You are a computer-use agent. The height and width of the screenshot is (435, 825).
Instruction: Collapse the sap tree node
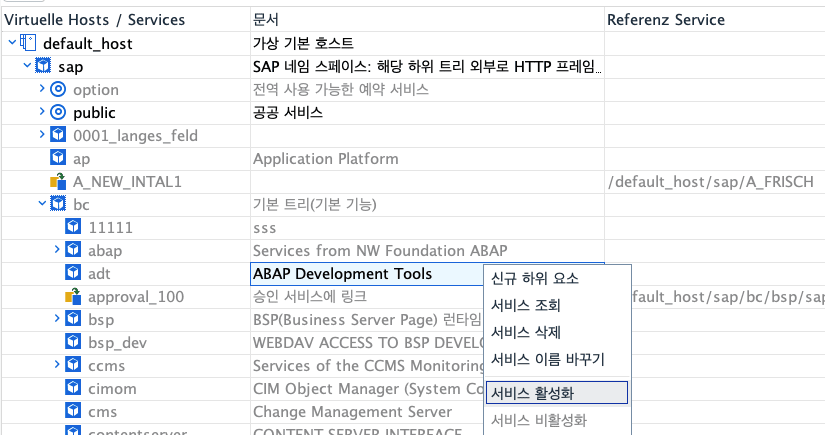pos(27,66)
